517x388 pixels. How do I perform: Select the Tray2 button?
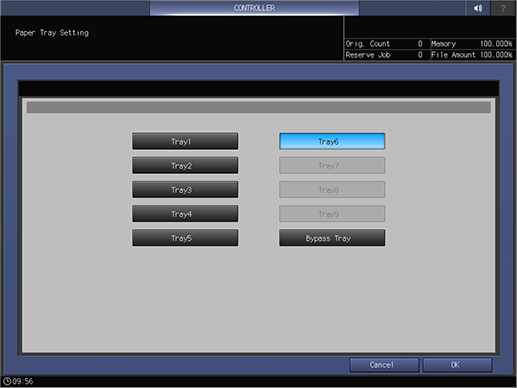(185, 166)
